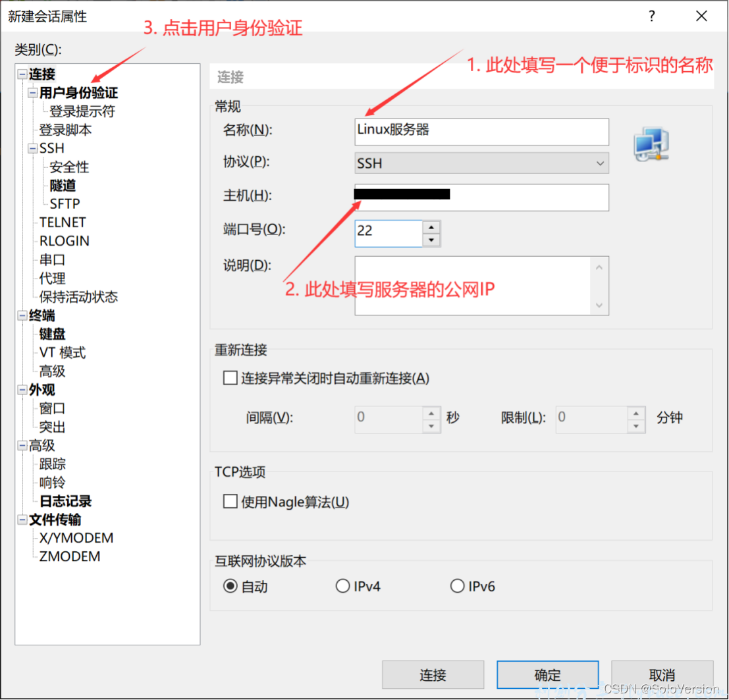Click the 连接 button to connect

(433, 674)
